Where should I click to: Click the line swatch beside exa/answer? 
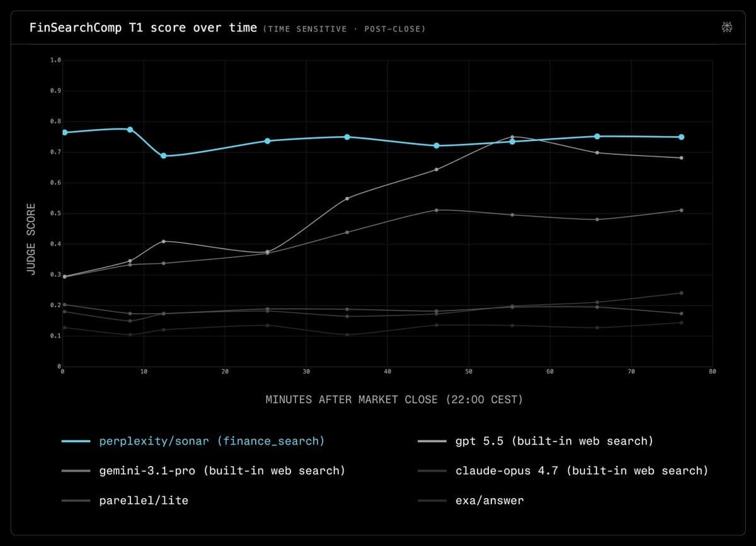[432, 501]
